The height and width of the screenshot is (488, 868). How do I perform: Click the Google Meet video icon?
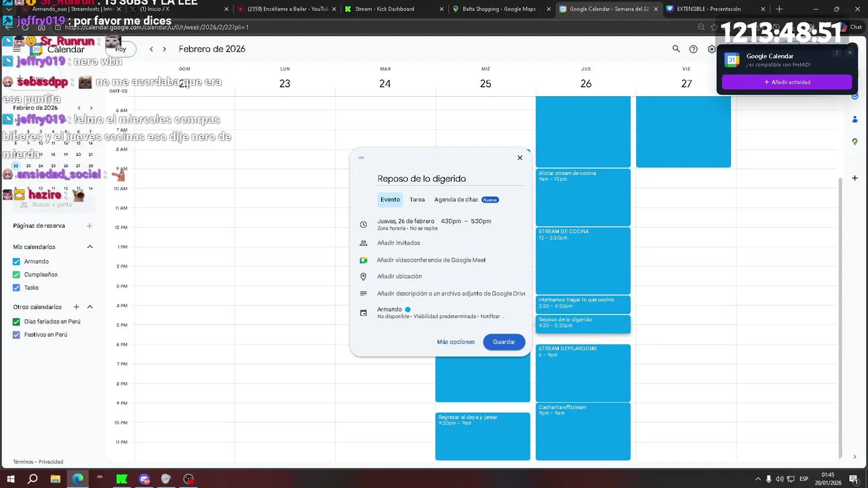click(x=363, y=260)
